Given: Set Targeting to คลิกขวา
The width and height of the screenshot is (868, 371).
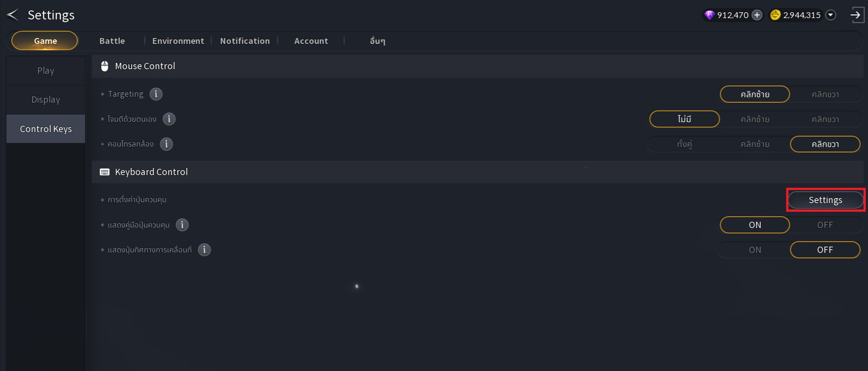Looking at the screenshot, I should coord(825,94).
